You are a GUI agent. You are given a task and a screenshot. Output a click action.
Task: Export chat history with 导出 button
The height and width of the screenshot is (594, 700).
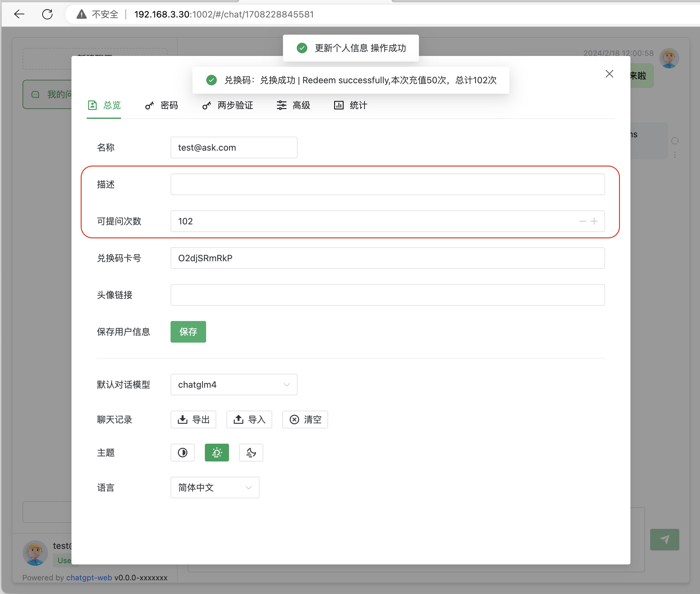point(193,420)
